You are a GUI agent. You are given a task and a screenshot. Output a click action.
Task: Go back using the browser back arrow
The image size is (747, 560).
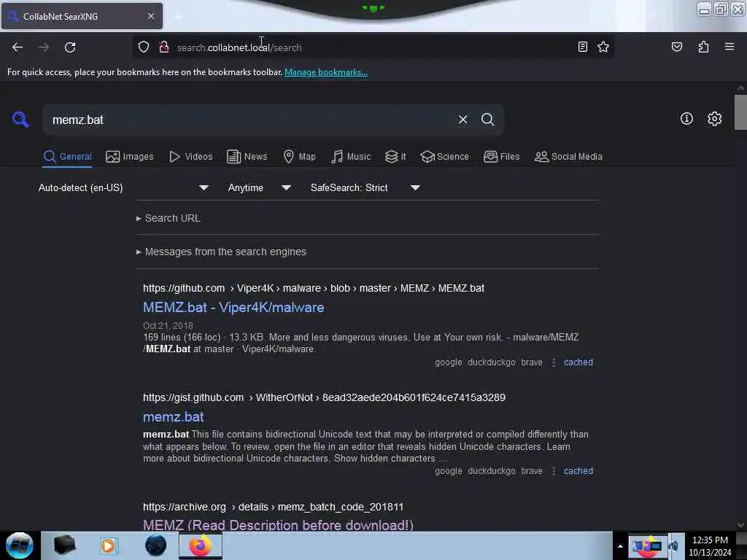point(18,47)
